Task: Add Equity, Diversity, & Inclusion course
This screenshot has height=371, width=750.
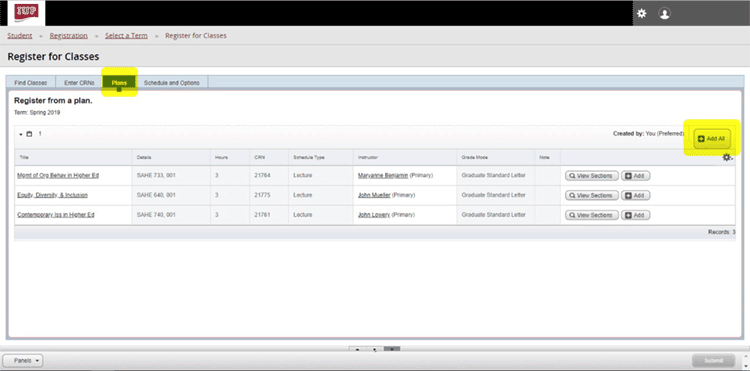Action: point(635,196)
